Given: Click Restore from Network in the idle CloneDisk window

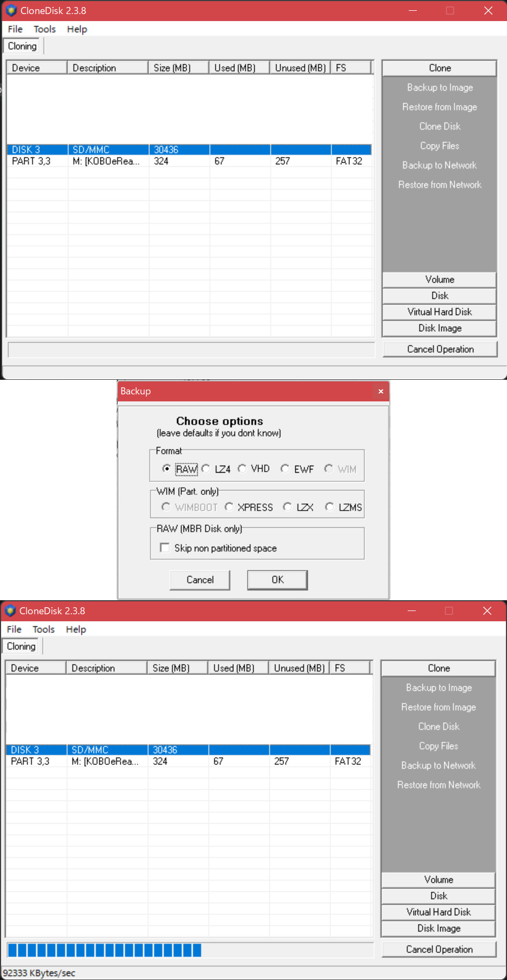Looking at the screenshot, I should click(440, 185).
